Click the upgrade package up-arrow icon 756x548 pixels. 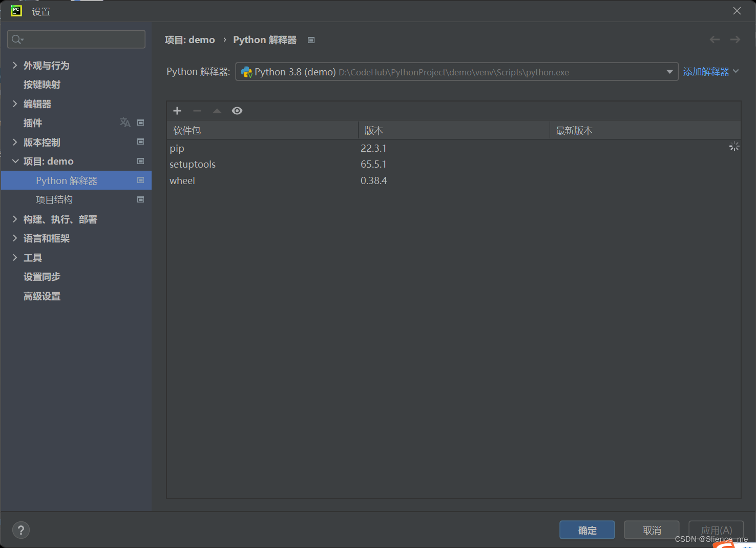tap(217, 111)
